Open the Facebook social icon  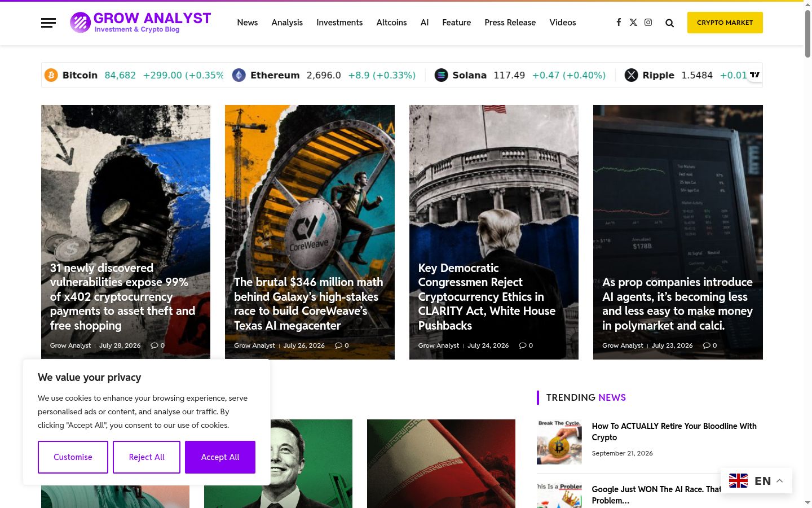619,23
